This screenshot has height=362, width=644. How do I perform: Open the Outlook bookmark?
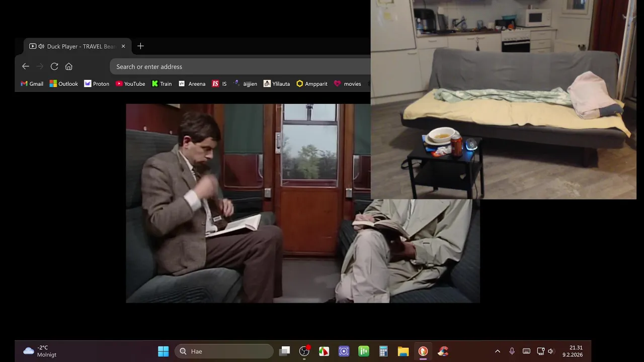(x=64, y=84)
